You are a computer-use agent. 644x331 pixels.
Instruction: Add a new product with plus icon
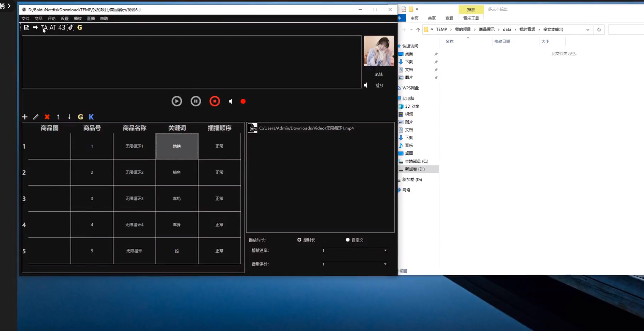25,117
